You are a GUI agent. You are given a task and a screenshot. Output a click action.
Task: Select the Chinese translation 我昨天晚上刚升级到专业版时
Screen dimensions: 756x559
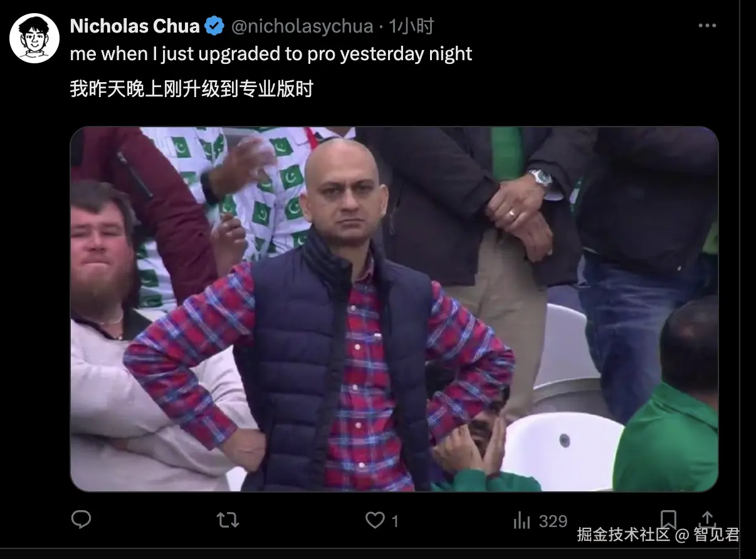(191, 90)
